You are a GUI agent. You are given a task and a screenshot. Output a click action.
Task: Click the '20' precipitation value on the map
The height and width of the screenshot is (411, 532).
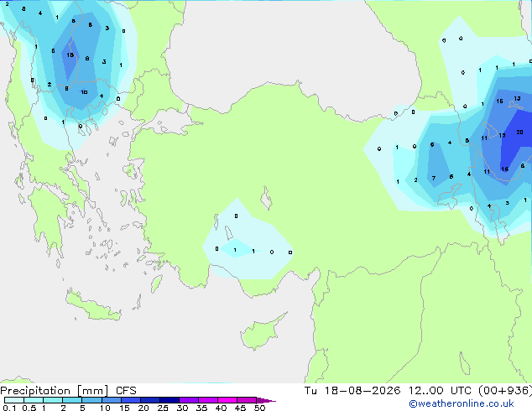coord(519,133)
